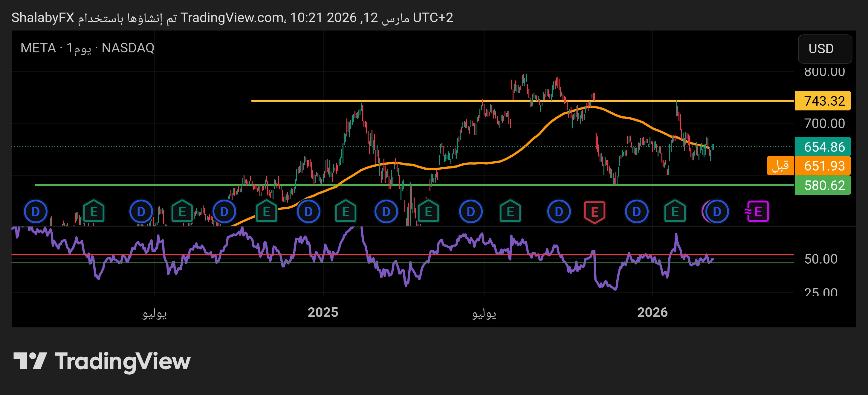The image size is (868, 395).
Task: Click the last green earnings E marker
Action: click(x=675, y=212)
